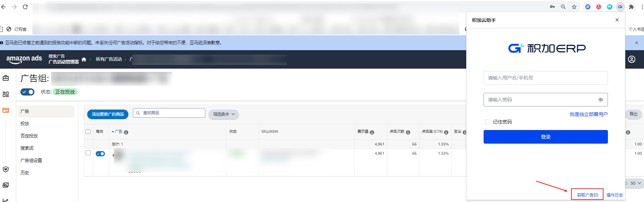Click the 状态 column header
The height and width of the screenshot is (202, 644).
pyautogui.click(x=233, y=131)
